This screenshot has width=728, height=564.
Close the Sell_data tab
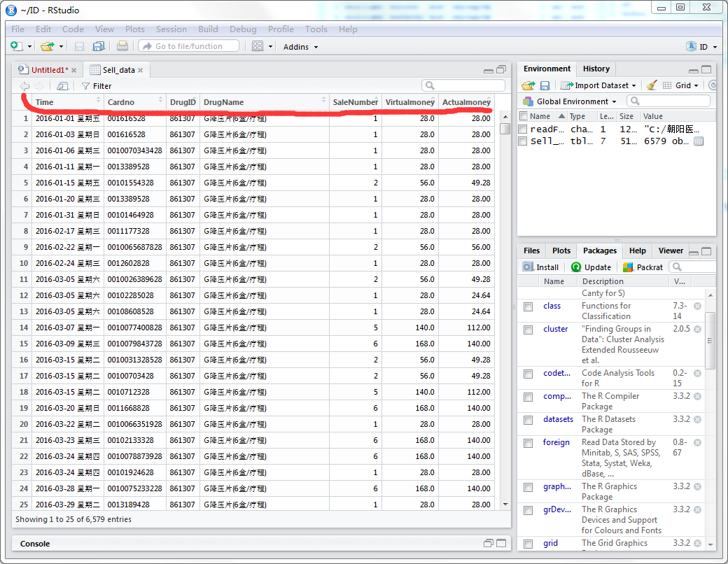[140, 70]
